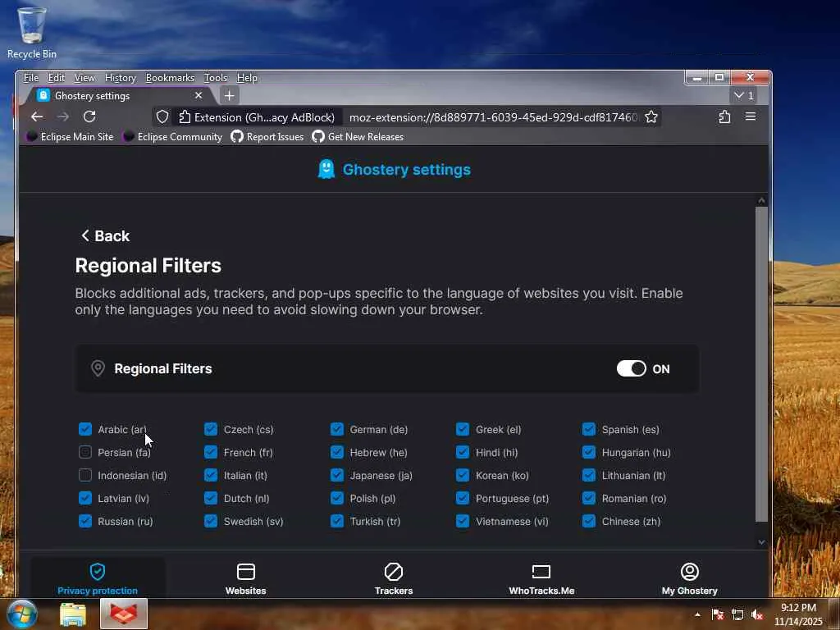Screen dimensions: 840x630
Task: Open the Help menu
Action: 247,78
